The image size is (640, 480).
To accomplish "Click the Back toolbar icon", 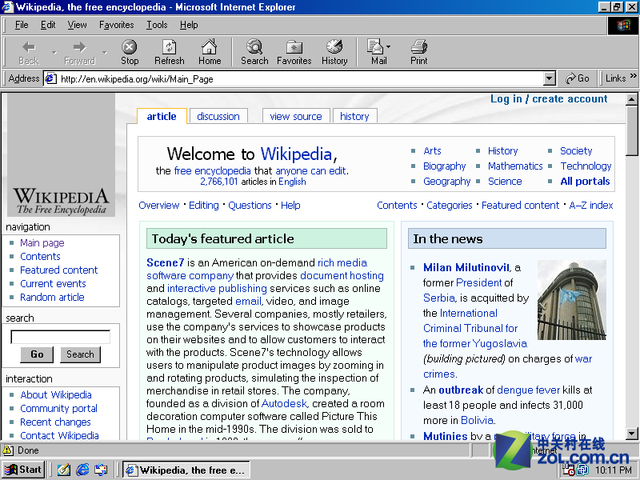I will tap(29, 52).
